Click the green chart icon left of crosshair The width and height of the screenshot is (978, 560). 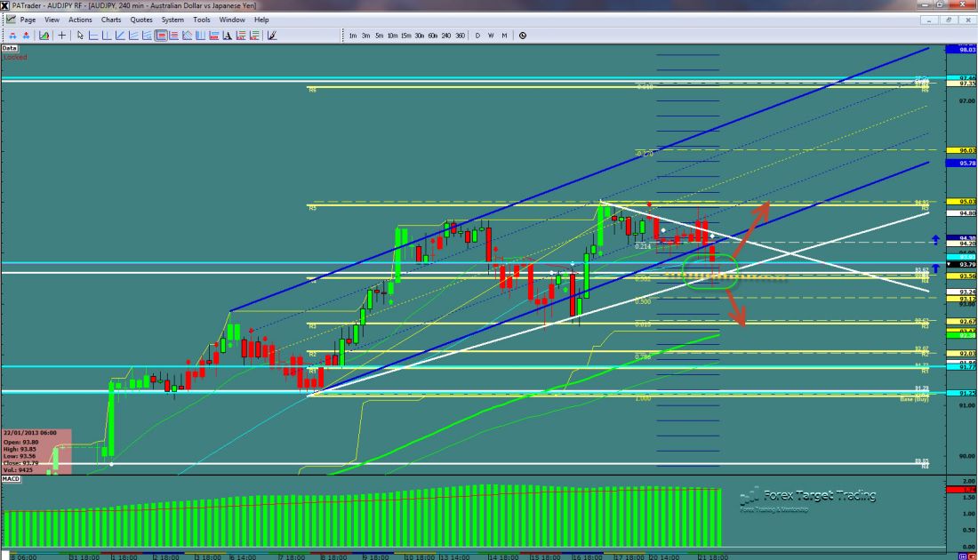click(42, 36)
